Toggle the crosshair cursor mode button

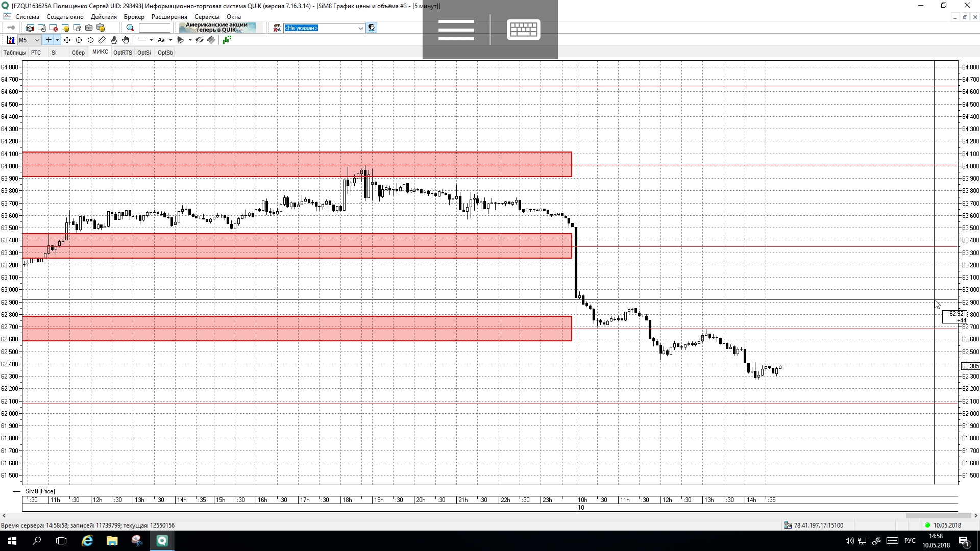click(48, 40)
